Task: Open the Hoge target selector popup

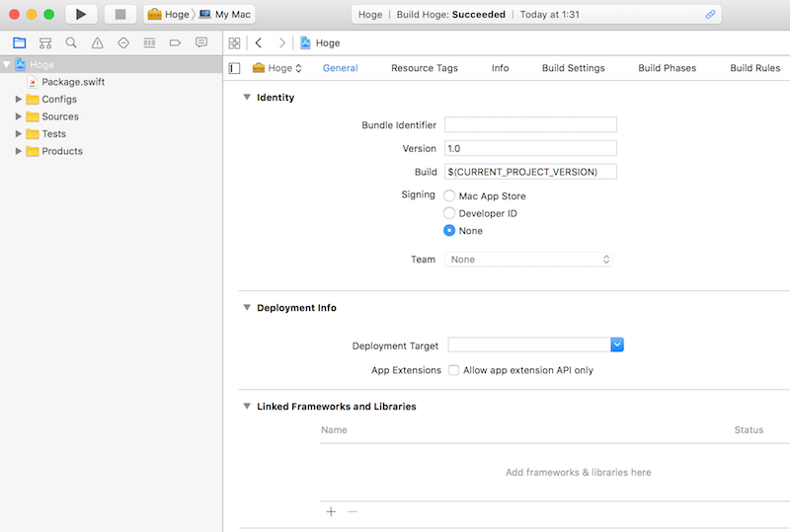Action: pyautogui.click(x=277, y=68)
